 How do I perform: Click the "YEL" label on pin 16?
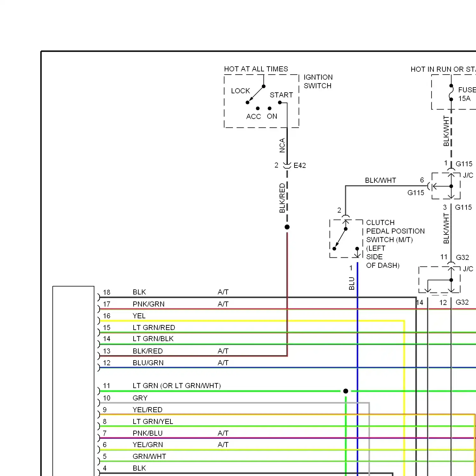(x=139, y=316)
